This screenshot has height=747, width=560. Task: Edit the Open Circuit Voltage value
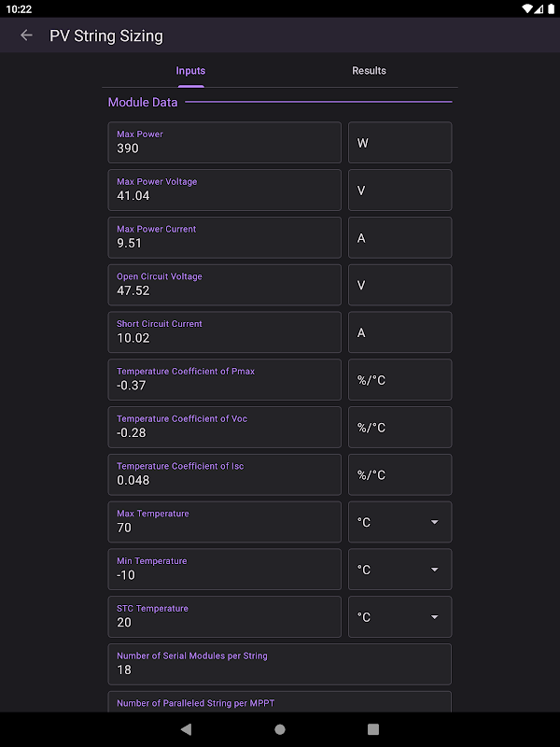click(x=224, y=285)
